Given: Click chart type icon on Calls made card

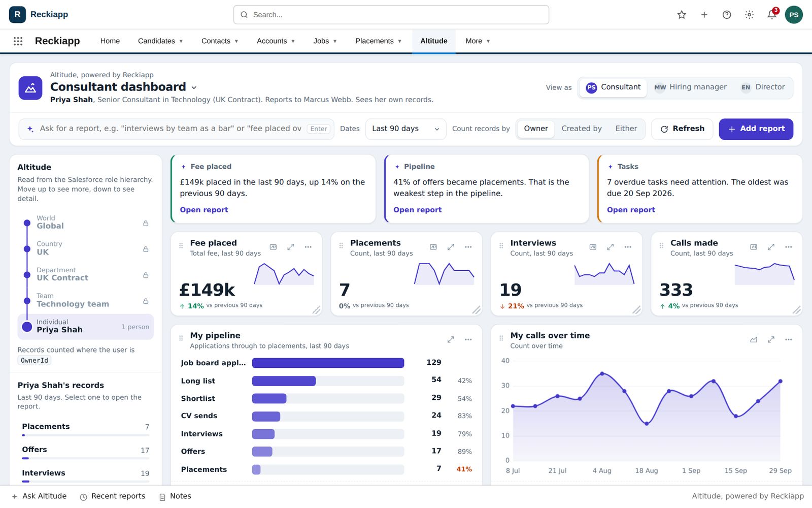Looking at the screenshot, I should [x=754, y=247].
